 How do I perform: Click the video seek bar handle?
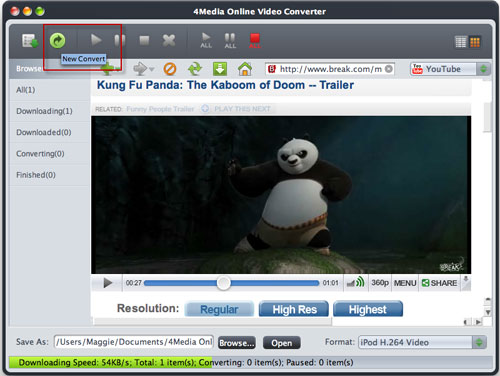223,283
